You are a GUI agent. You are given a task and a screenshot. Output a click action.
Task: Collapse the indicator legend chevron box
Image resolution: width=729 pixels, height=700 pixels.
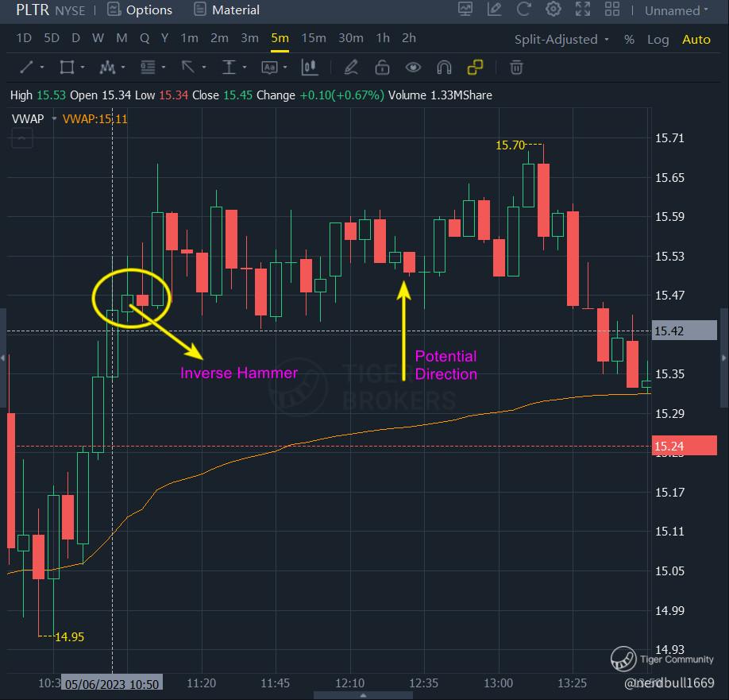click(x=22, y=137)
